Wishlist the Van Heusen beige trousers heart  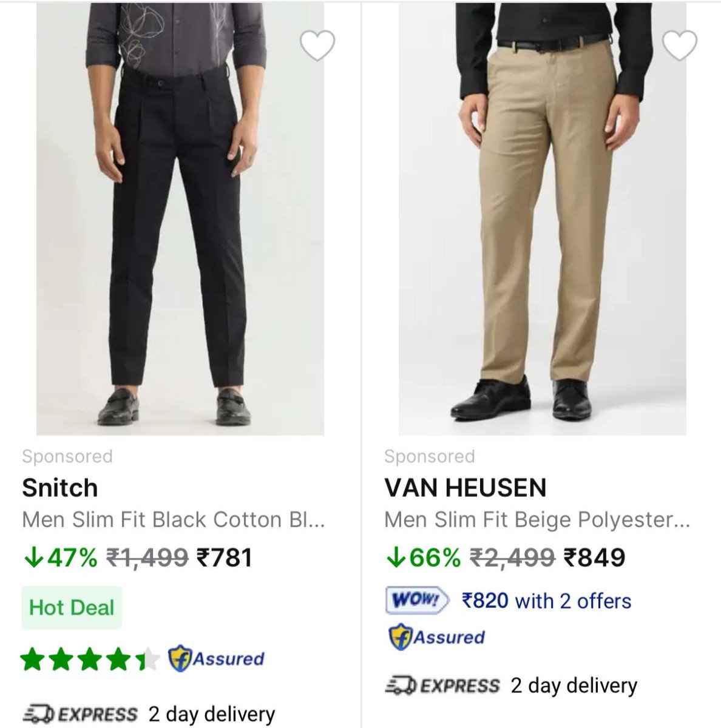679,45
